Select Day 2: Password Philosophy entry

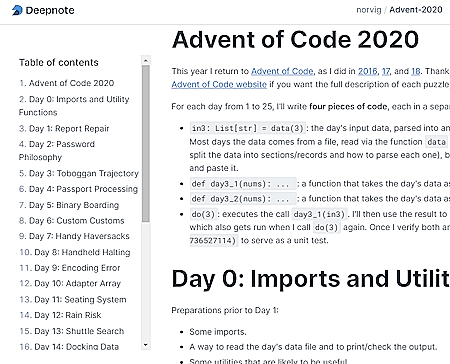pyautogui.click(x=57, y=151)
